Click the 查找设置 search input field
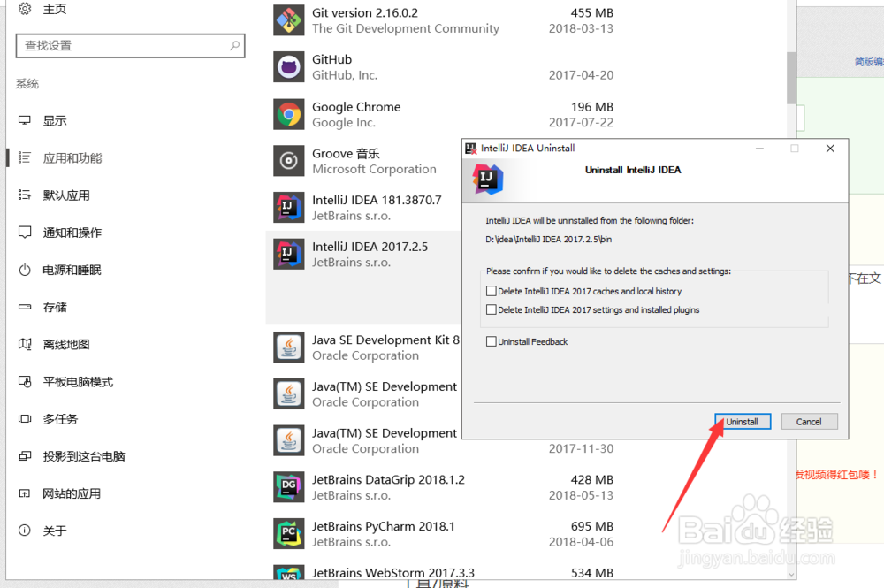Viewport: 884px width, 588px height. (x=130, y=46)
